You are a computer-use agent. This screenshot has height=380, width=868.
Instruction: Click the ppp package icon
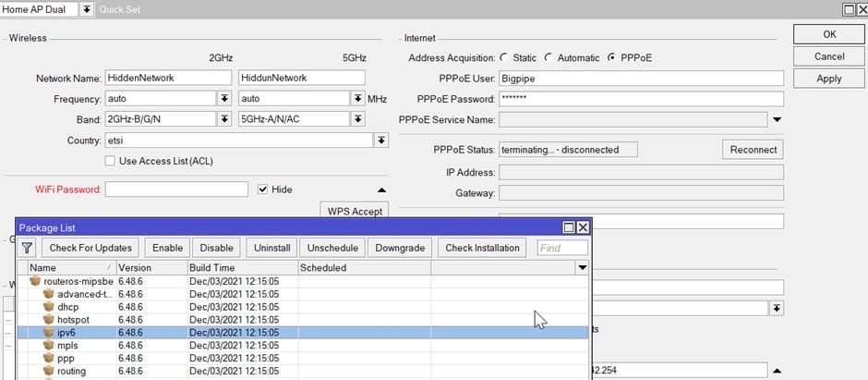coord(49,358)
